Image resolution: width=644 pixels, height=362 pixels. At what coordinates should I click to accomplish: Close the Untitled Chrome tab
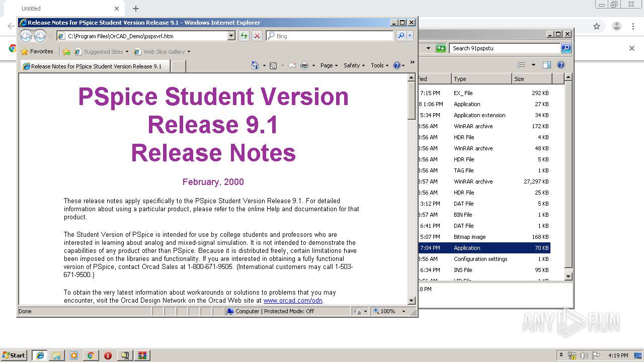(117, 9)
